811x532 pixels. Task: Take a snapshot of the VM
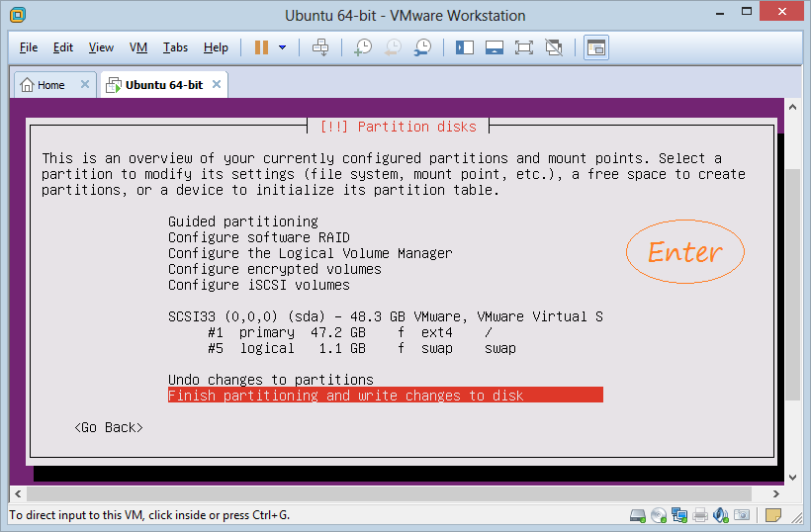tap(363, 47)
